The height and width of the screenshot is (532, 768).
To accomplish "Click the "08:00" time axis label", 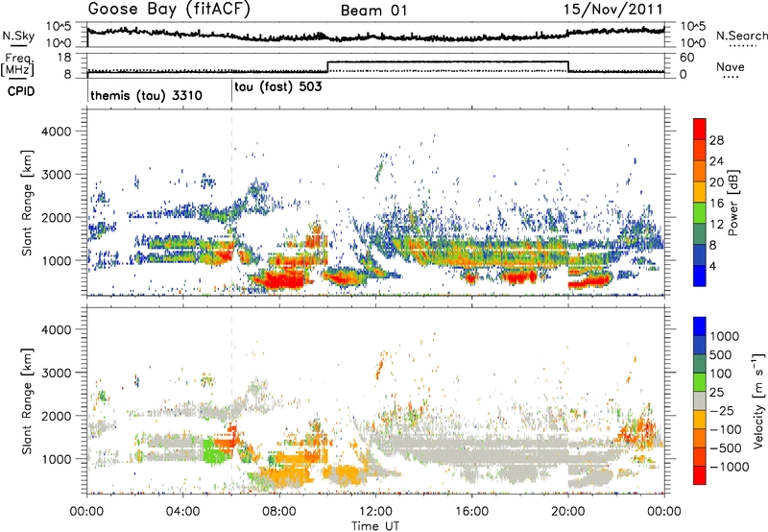I will click(279, 512).
